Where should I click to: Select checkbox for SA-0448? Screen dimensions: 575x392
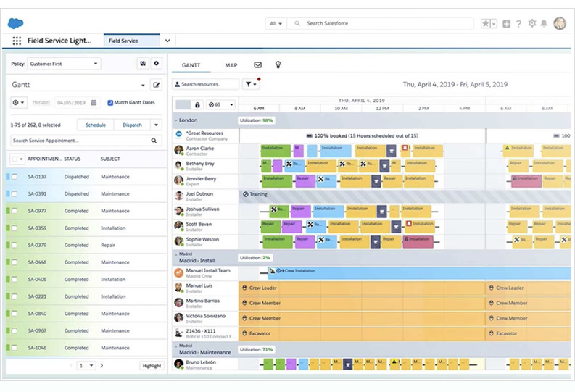click(15, 262)
